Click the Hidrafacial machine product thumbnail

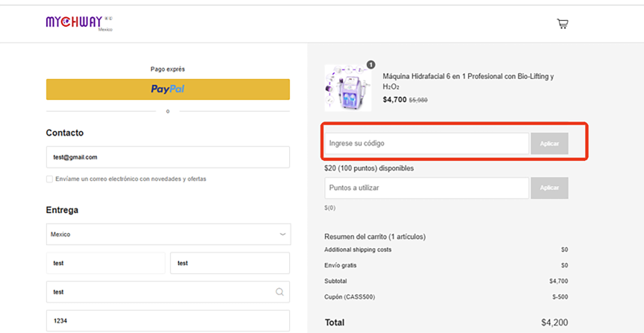348,88
